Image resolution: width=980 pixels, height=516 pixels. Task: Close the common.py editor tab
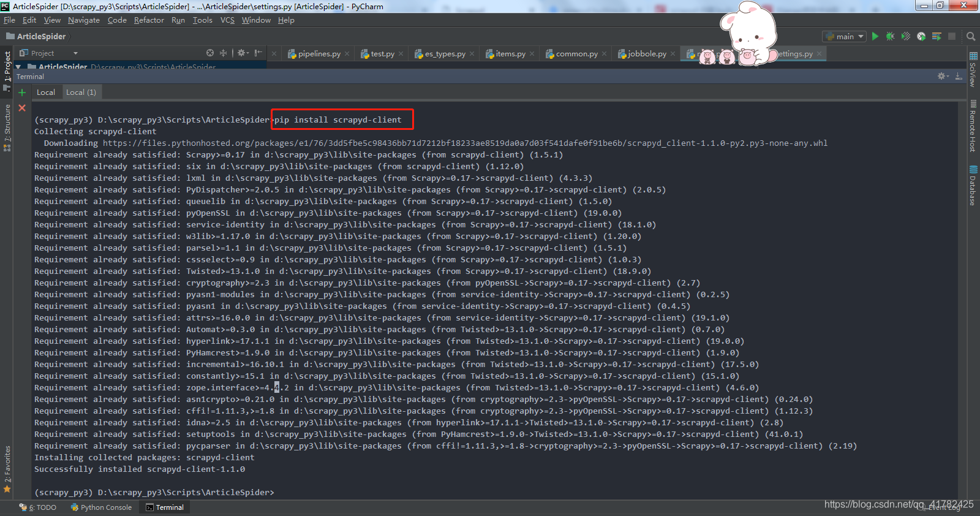click(604, 54)
